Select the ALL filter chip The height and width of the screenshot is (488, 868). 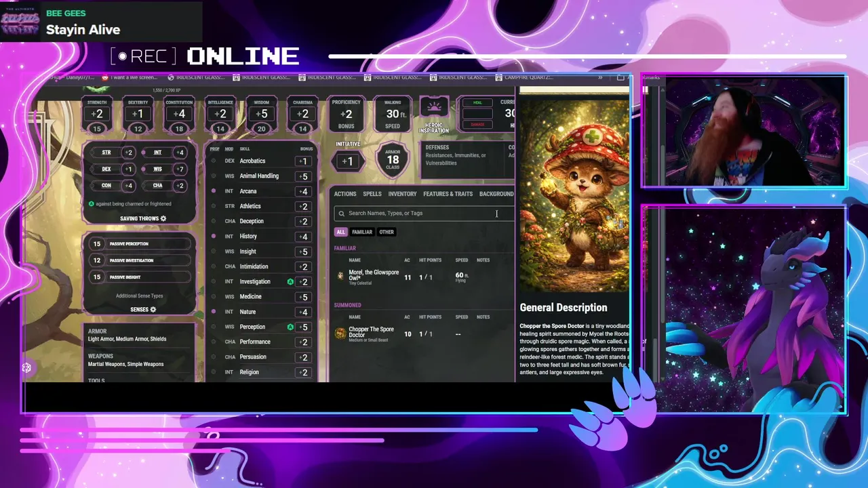click(340, 232)
